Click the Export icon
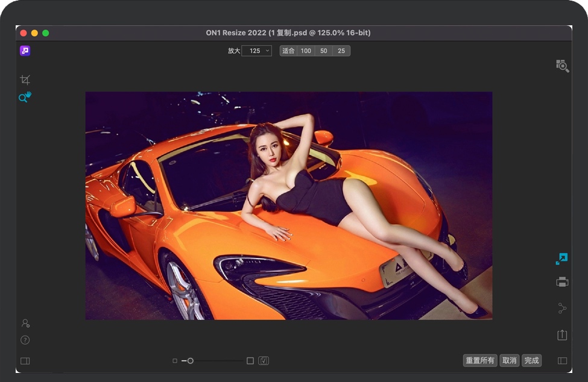The height and width of the screenshot is (382, 588). point(562,334)
